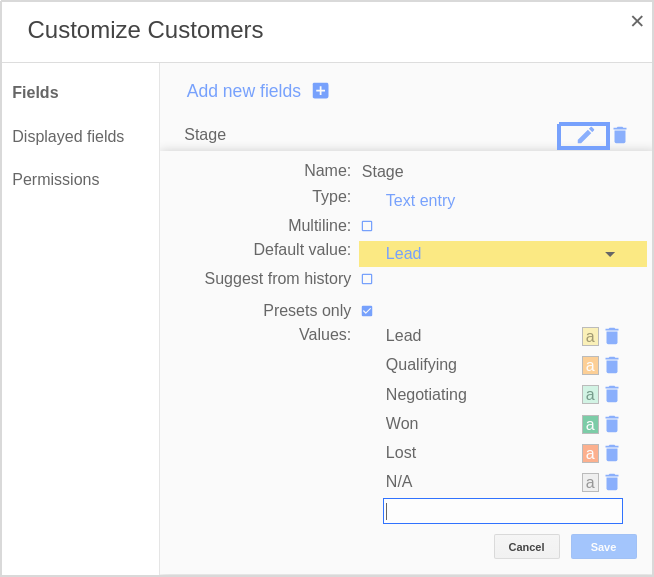Remove the Qualifying value via trash icon
This screenshot has width=654, height=577.
click(612, 365)
